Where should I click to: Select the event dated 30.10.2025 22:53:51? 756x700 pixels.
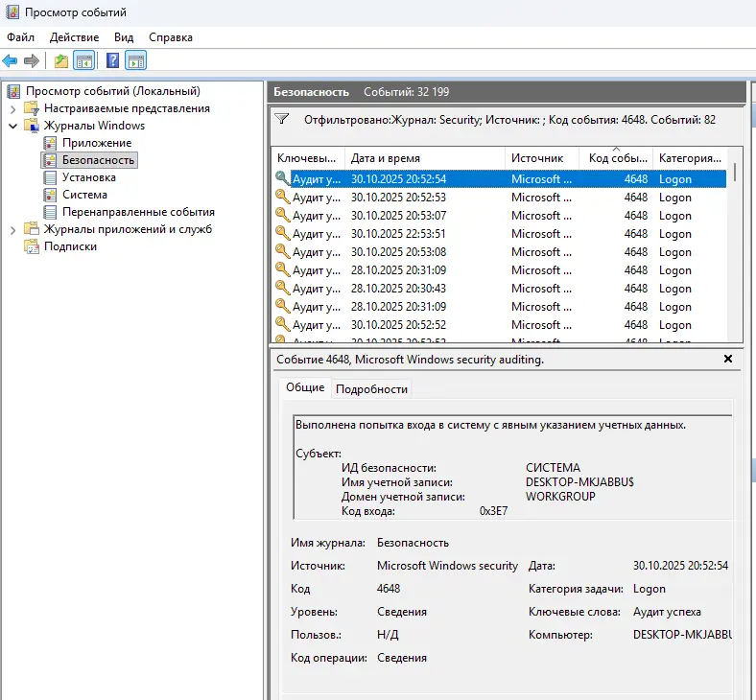398,234
